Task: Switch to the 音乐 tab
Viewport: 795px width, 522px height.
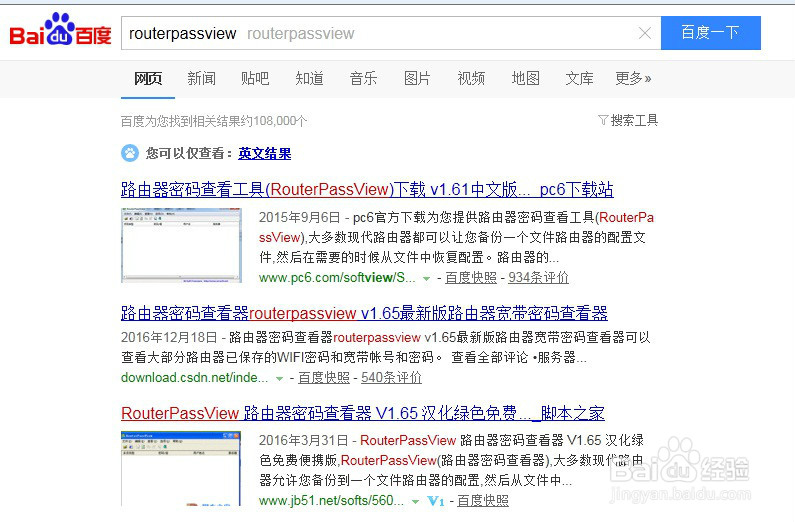Action: click(x=363, y=79)
